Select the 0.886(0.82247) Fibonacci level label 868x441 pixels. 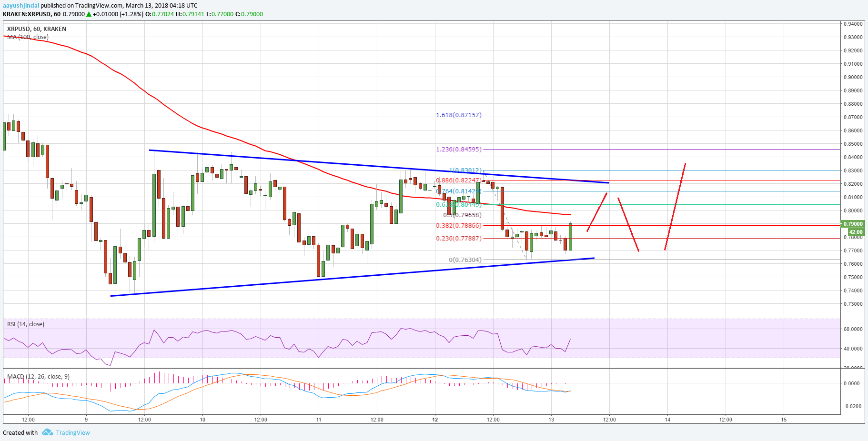point(459,180)
